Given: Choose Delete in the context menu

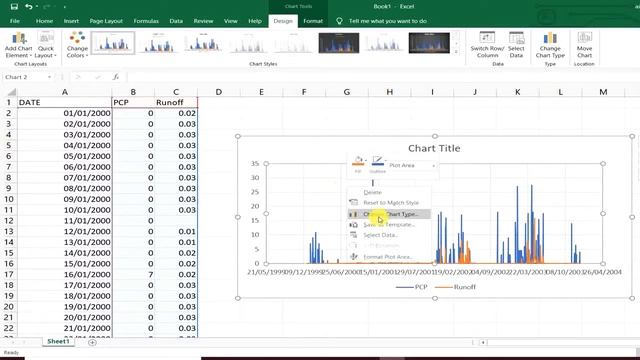Looking at the screenshot, I should 389,192.
